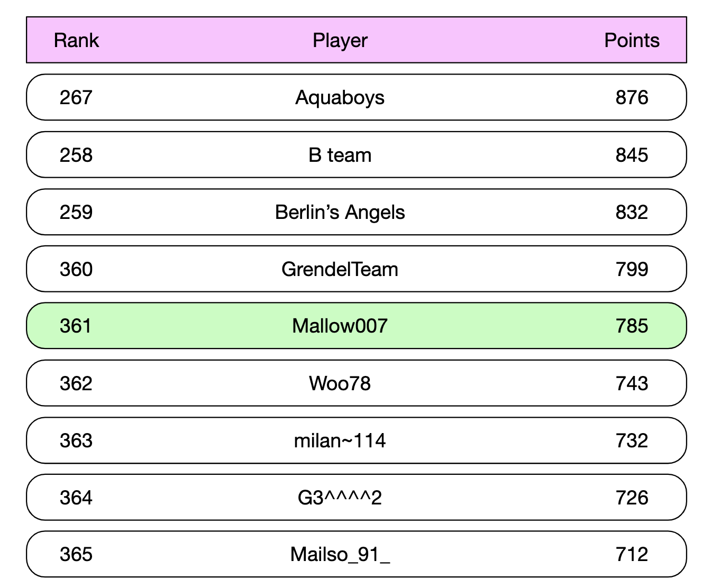
Task: Click the 876 points value
Action: tap(632, 97)
